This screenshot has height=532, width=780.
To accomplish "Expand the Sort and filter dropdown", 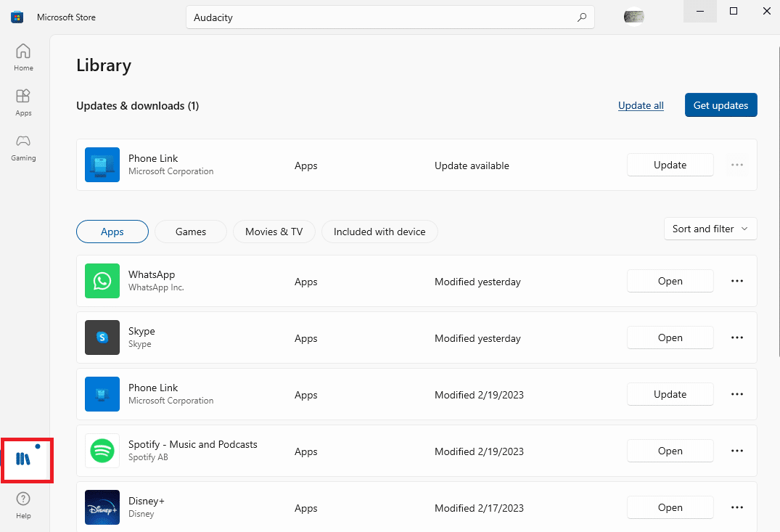I will (710, 229).
